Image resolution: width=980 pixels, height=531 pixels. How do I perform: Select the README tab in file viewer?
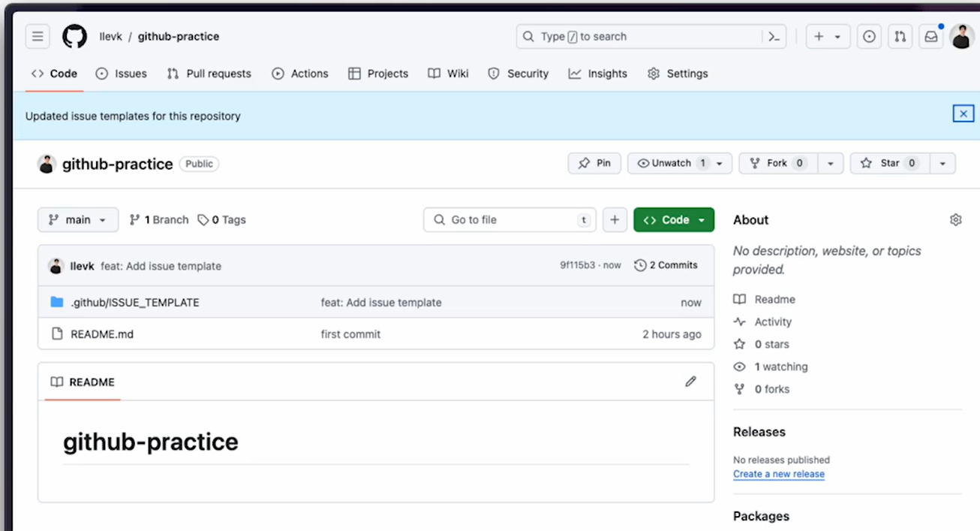click(83, 382)
